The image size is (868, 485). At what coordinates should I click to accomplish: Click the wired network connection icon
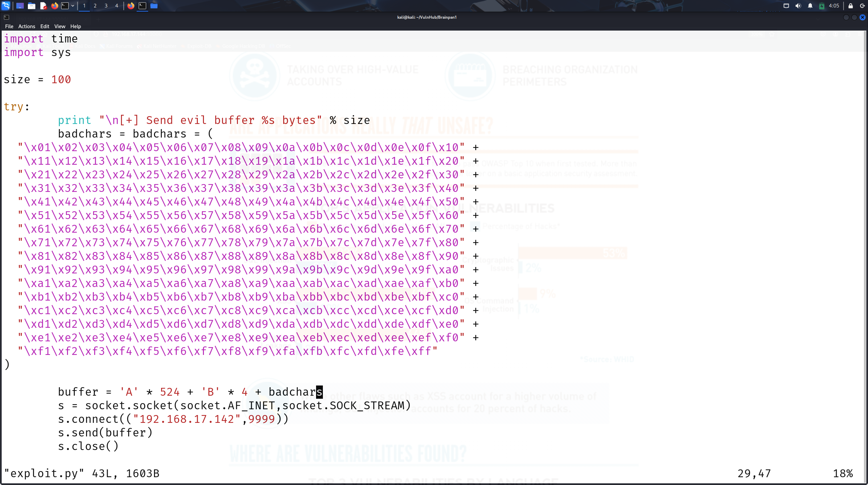pyautogui.click(x=786, y=5)
